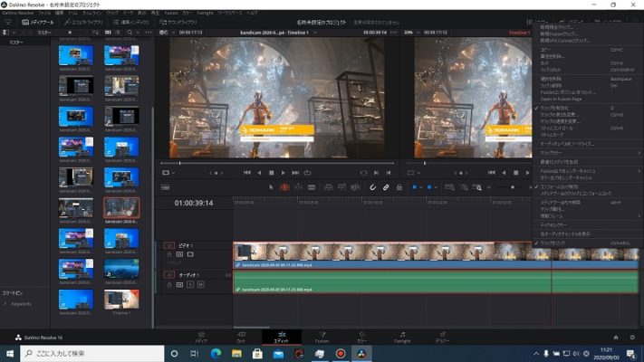This screenshot has height=362, width=644.
Task: Click the media pool sort icon
Action: click(x=95, y=32)
